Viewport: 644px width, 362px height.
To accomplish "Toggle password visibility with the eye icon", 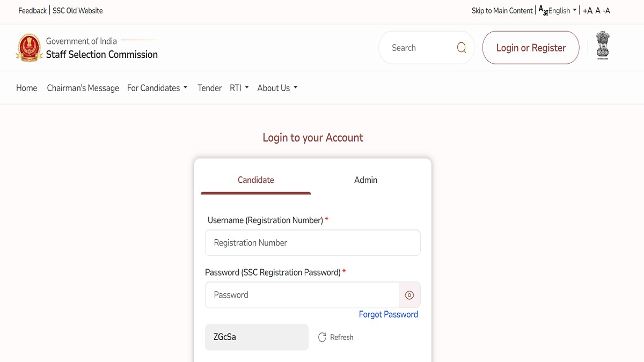I will tap(409, 295).
